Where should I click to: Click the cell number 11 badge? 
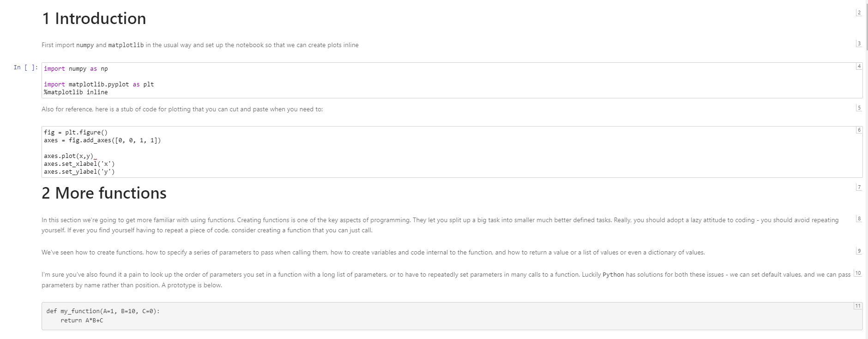(857, 306)
